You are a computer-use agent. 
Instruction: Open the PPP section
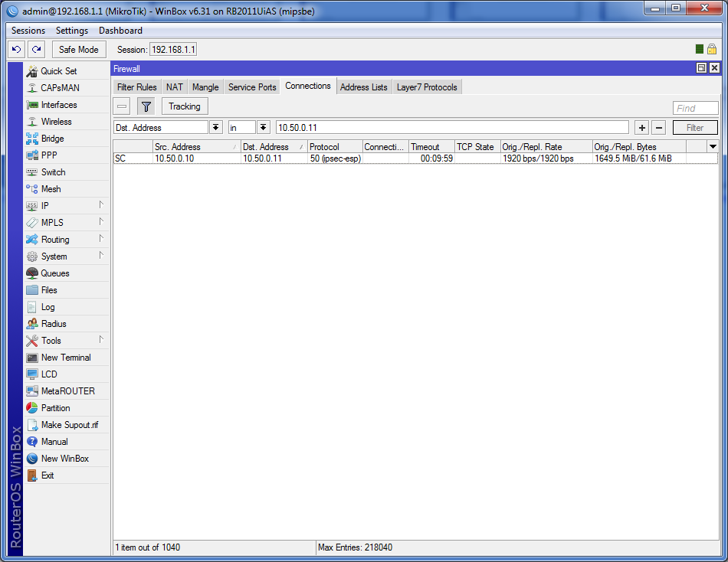(x=67, y=155)
